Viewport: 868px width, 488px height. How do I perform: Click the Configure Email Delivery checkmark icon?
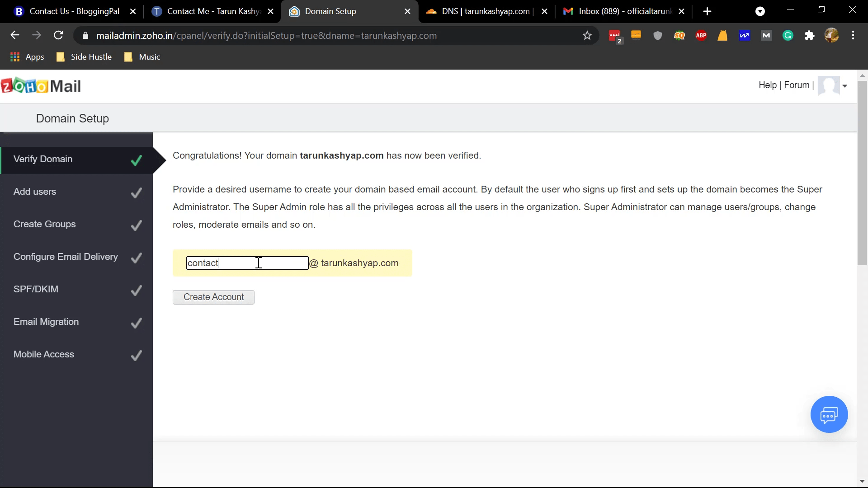[137, 258]
